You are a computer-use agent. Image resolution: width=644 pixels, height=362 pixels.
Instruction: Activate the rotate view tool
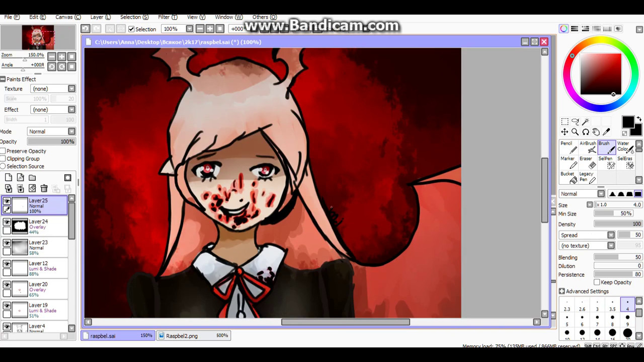tap(586, 132)
